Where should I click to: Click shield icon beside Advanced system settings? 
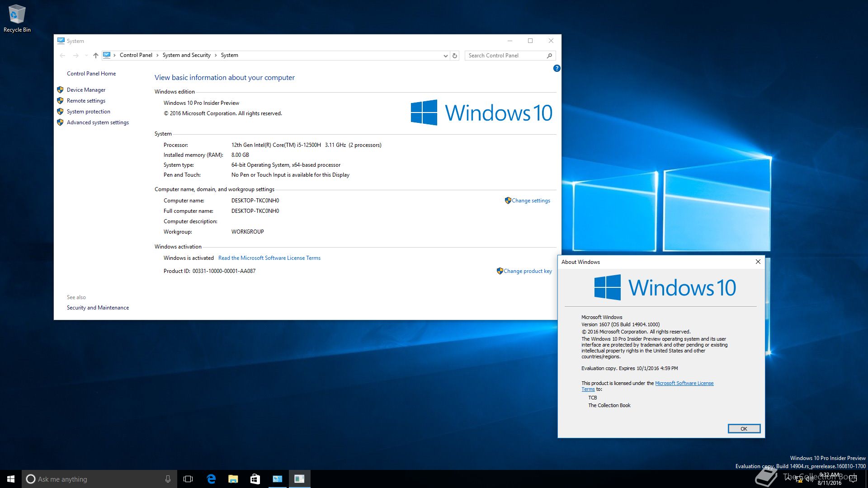click(x=60, y=122)
